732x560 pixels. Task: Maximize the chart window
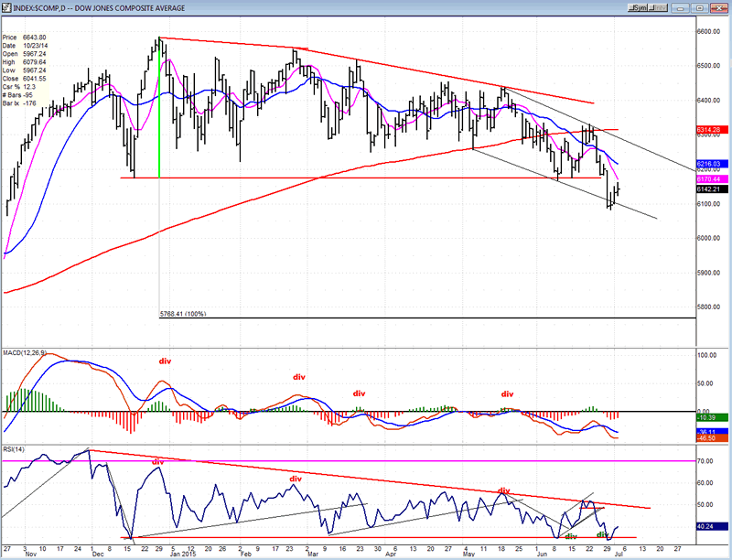coord(701,9)
